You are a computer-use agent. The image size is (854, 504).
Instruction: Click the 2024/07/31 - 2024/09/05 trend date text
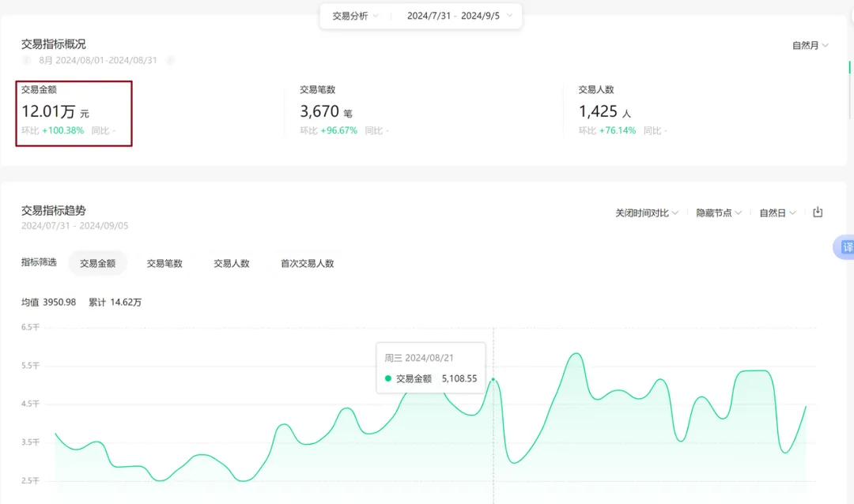pyautogui.click(x=74, y=226)
